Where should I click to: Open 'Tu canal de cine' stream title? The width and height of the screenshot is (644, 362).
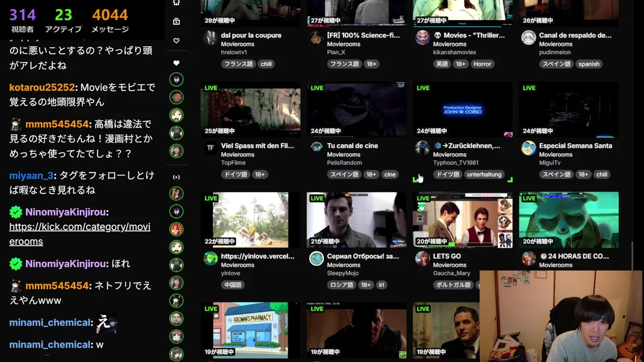click(x=352, y=146)
